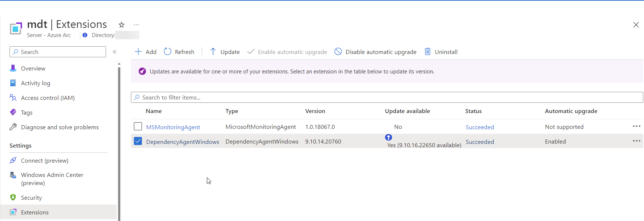Open Overview from sidebar
Screen dimensions: 644x221
tap(33, 68)
